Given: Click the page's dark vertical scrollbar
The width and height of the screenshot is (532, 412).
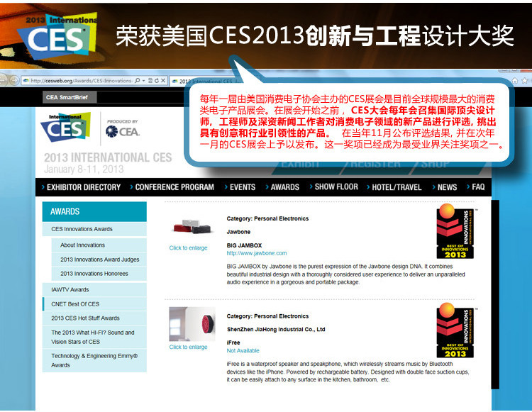Looking at the screenshot, I should point(495,294).
